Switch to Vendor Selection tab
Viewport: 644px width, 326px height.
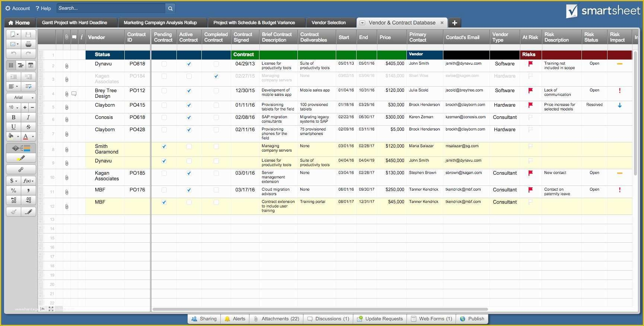tap(328, 23)
